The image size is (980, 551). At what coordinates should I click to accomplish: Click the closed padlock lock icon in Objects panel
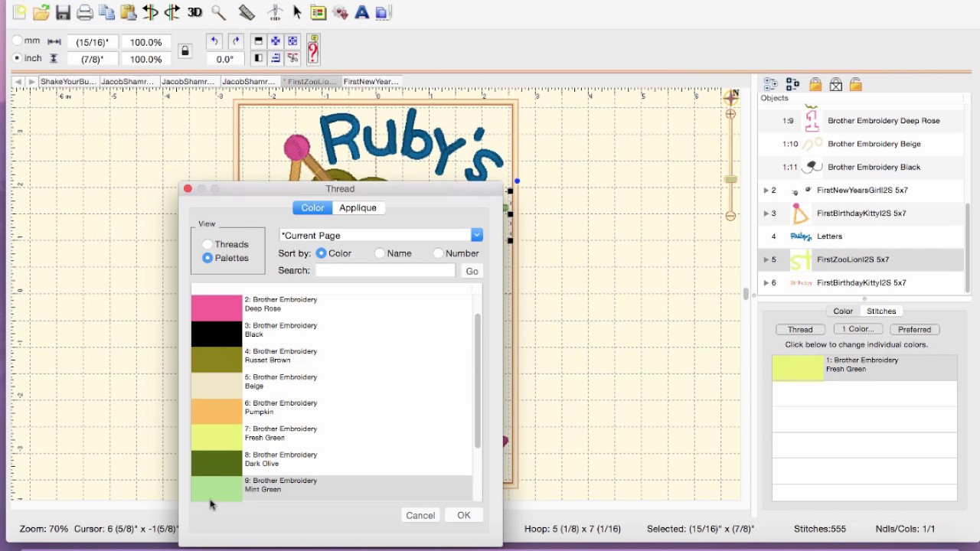815,85
